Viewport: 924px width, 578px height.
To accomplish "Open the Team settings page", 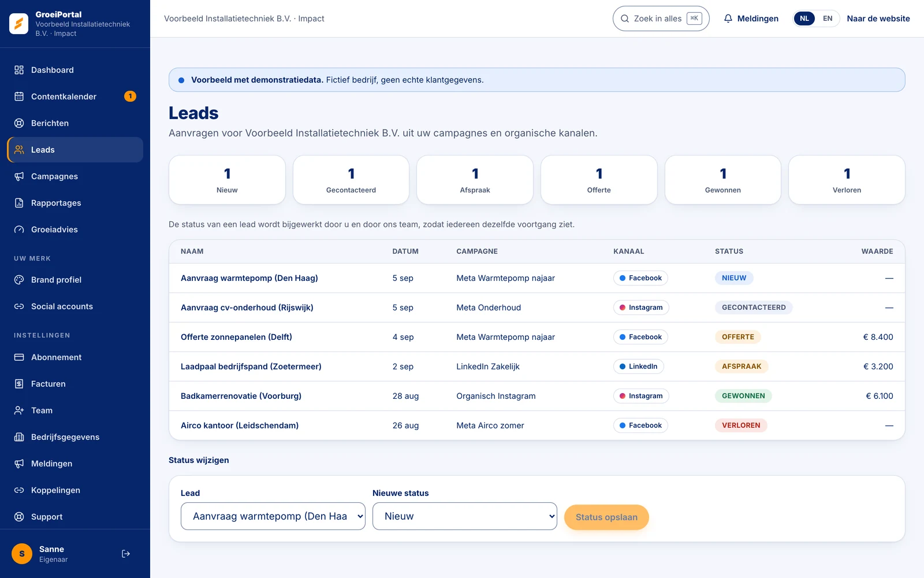I will 75,410.
